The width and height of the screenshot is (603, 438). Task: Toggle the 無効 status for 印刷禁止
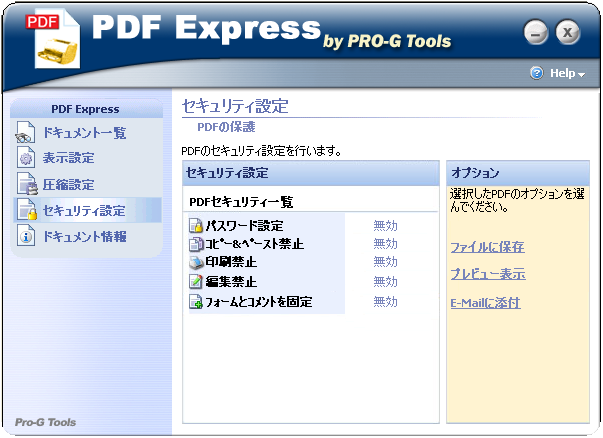385,262
